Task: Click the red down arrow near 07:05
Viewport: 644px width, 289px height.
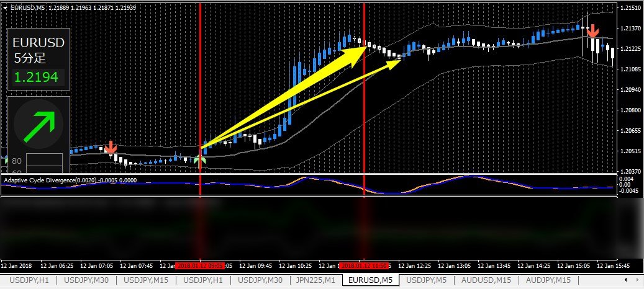Action: point(111,147)
